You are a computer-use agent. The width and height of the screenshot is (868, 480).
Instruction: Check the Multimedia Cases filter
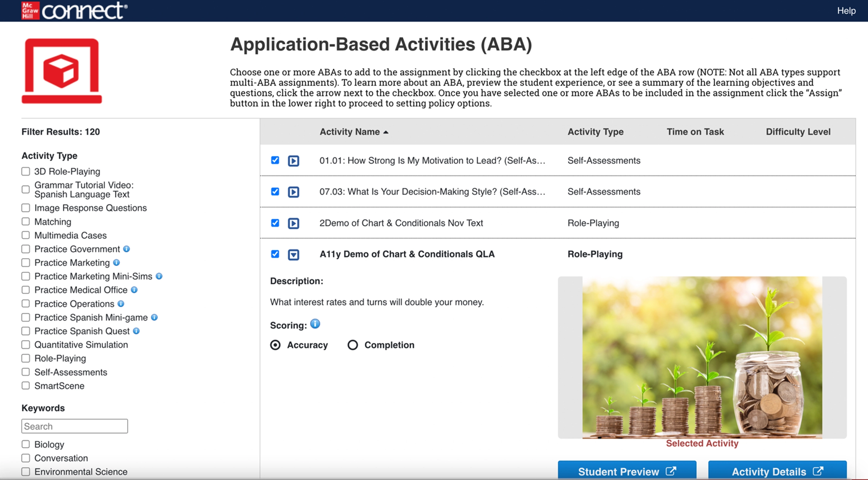(26, 235)
